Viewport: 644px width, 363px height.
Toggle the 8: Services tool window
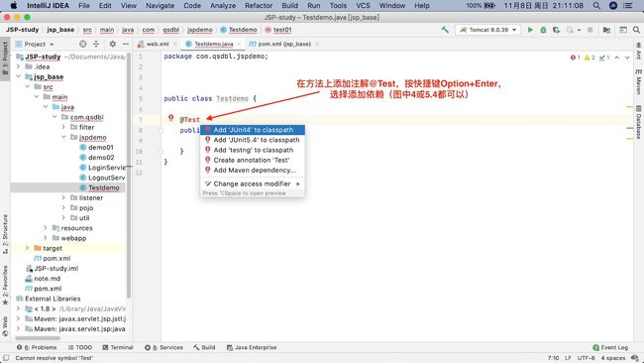(163, 347)
